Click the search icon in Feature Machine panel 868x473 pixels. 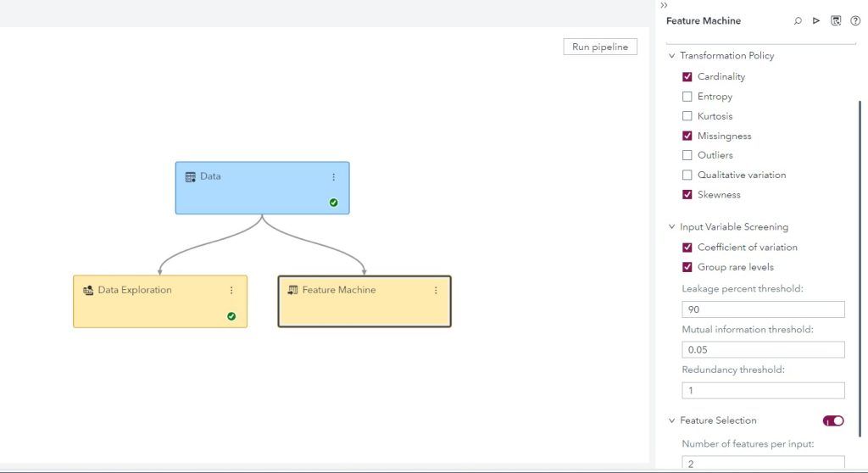[x=798, y=21]
